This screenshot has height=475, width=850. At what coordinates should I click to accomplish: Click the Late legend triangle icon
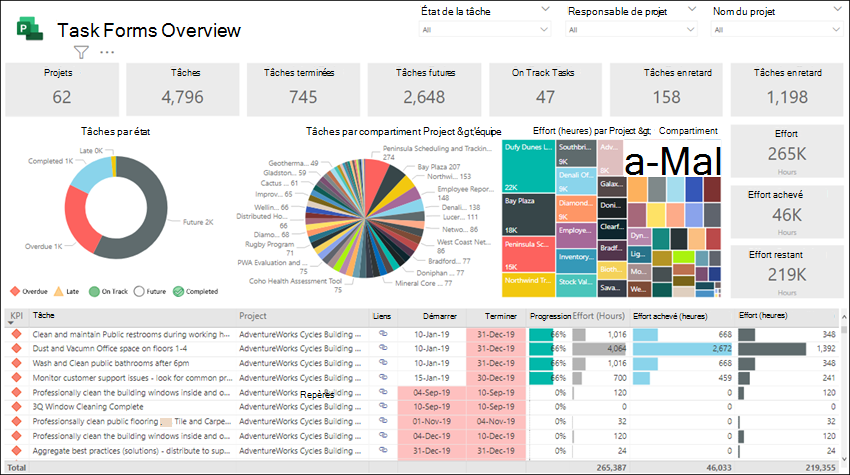[59, 291]
